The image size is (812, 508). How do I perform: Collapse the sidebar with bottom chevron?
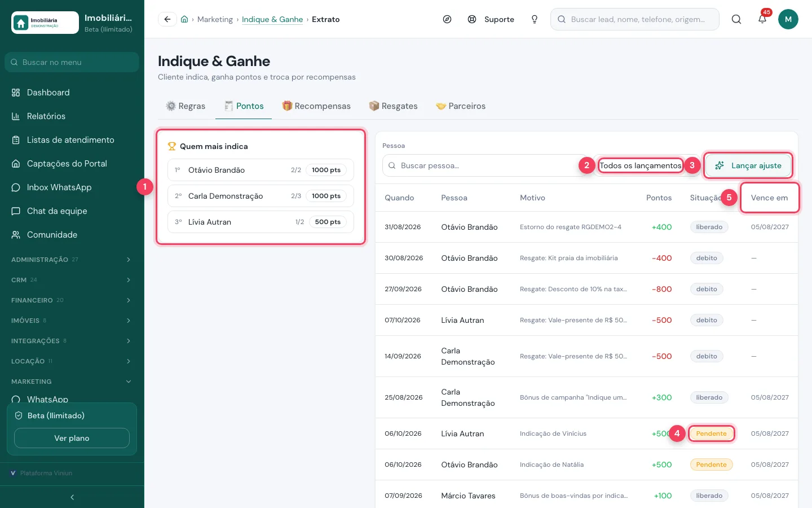pyautogui.click(x=72, y=497)
